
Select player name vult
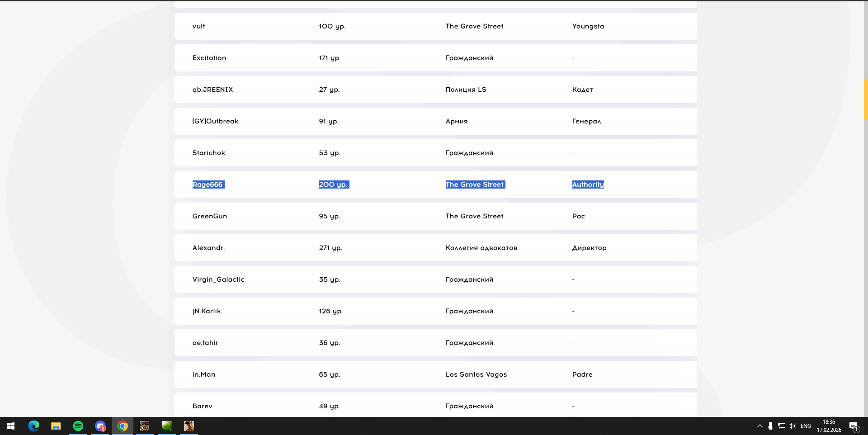[x=199, y=26]
